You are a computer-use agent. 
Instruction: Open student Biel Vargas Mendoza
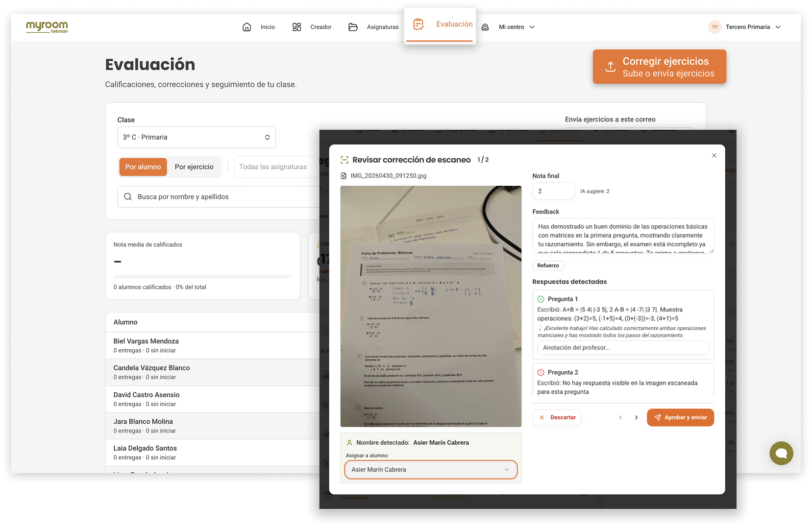213,345
